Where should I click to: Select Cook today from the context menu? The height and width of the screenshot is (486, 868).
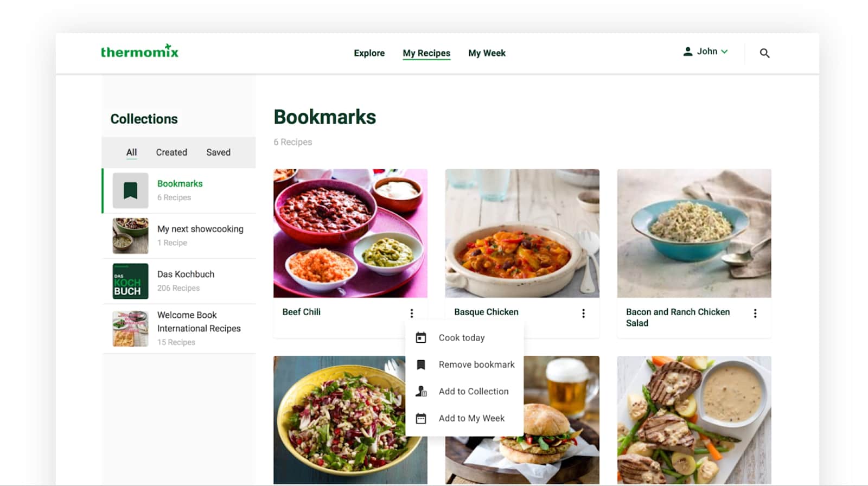pyautogui.click(x=462, y=337)
